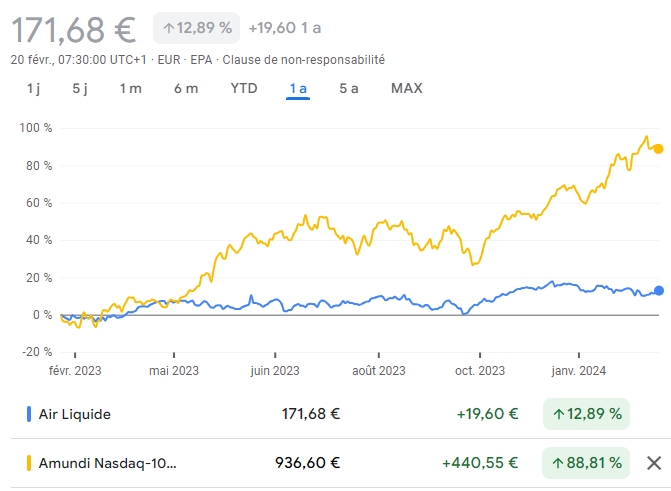Remove the Amundi Nasdaq comparison with X
Viewport: 671px width, 491px height.
(x=654, y=463)
